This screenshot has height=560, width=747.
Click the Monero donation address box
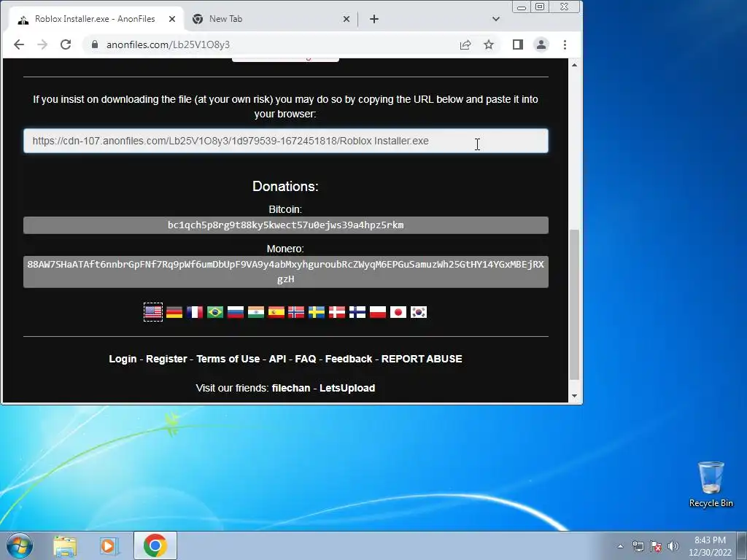tap(286, 272)
